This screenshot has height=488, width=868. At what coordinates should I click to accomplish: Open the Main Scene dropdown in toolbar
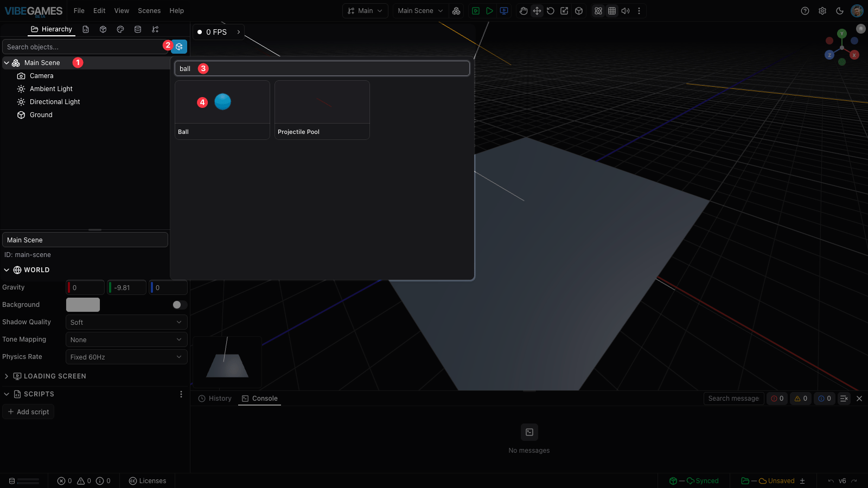pos(420,11)
